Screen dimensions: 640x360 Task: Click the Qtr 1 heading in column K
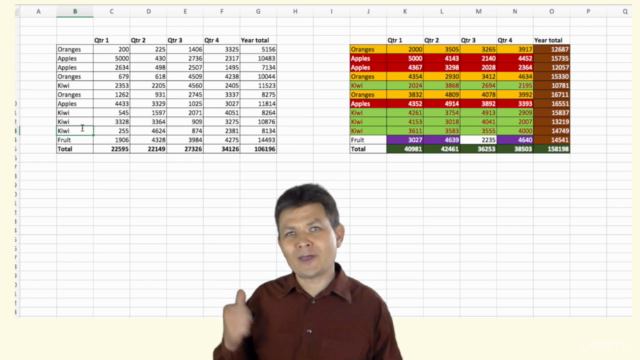(395, 40)
